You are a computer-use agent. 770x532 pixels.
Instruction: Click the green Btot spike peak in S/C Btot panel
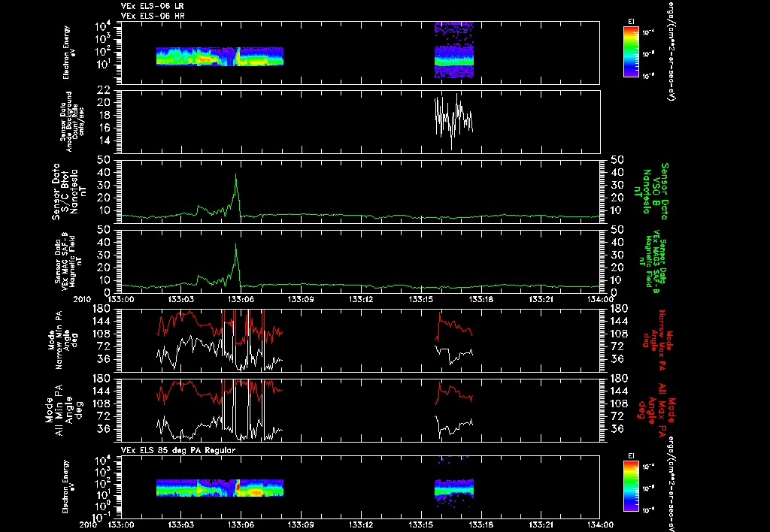pos(235,174)
